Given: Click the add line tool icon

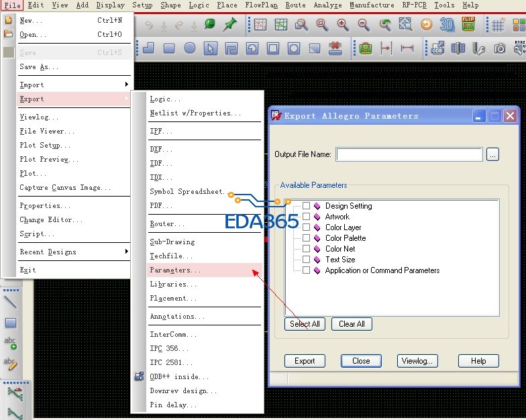Looking at the screenshot, I should coord(11,302).
